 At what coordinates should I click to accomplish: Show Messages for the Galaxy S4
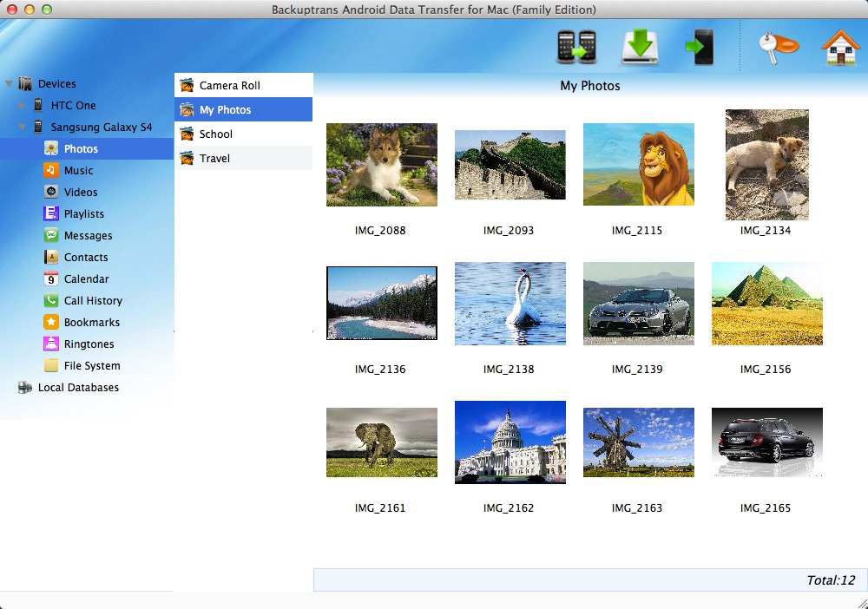click(88, 236)
